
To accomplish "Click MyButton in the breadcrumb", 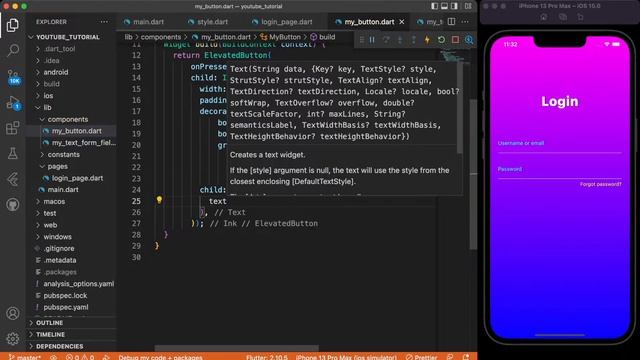I will click(284, 37).
